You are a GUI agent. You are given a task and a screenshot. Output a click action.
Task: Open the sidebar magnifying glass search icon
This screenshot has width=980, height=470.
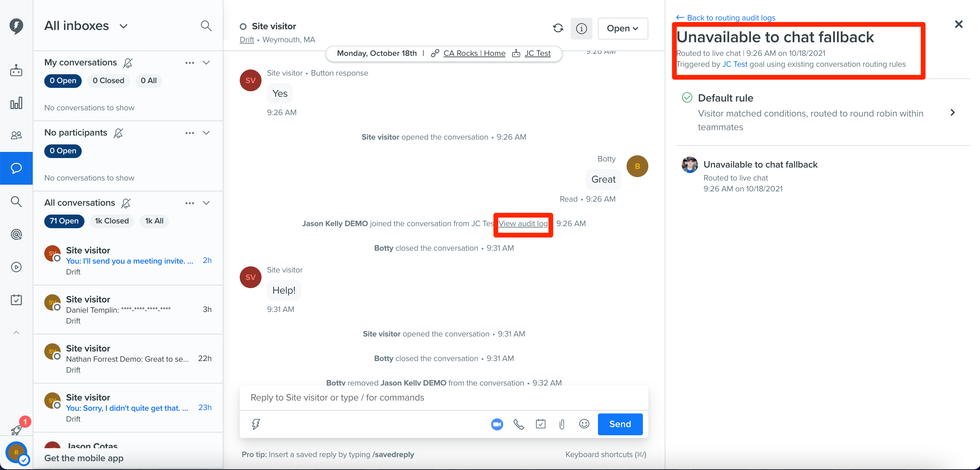[16, 201]
